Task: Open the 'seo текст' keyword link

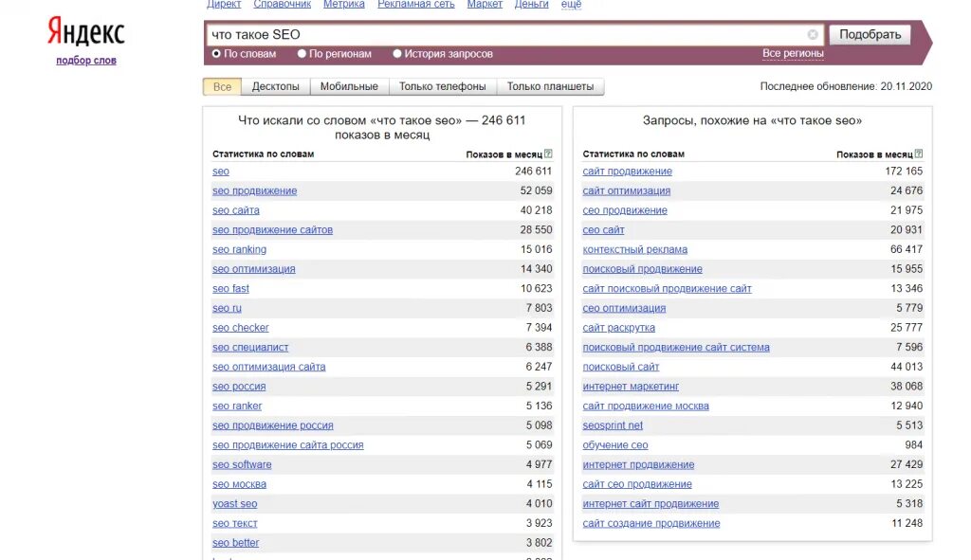Action: [x=235, y=523]
